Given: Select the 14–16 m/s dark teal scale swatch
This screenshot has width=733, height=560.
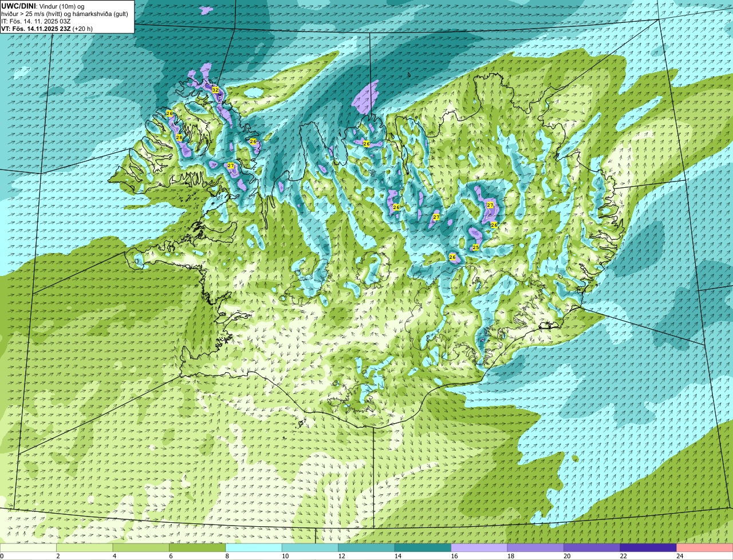Looking at the screenshot, I should (423, 547).
